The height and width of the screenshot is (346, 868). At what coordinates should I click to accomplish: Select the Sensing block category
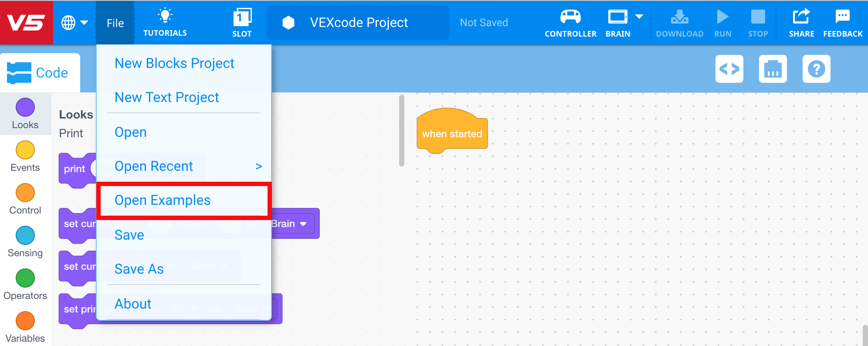pos(25,241)
